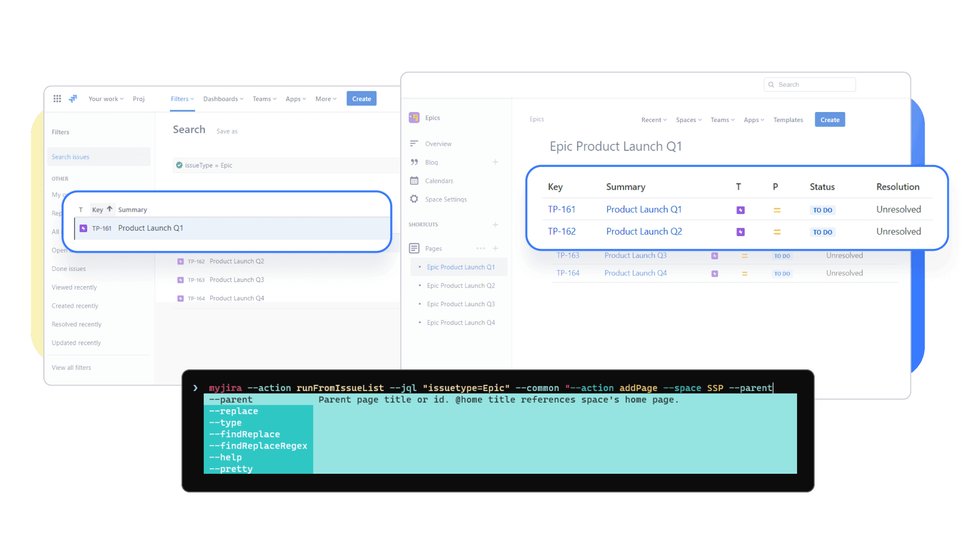The width and height of the screenshot is (980, 553).
Task: Select Search issues in the Filters panel
Action: tap(70, 156)
